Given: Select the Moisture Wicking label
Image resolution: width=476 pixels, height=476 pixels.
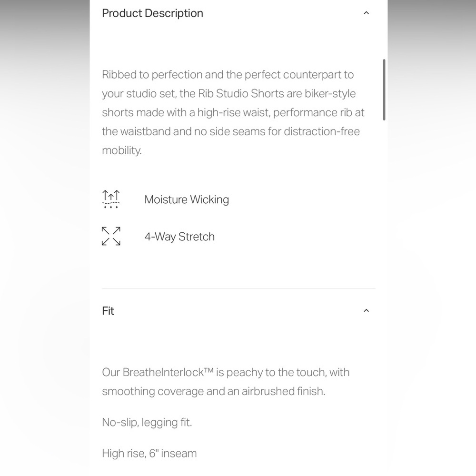Looking at the screenshot, I should (x=187, y=199).
